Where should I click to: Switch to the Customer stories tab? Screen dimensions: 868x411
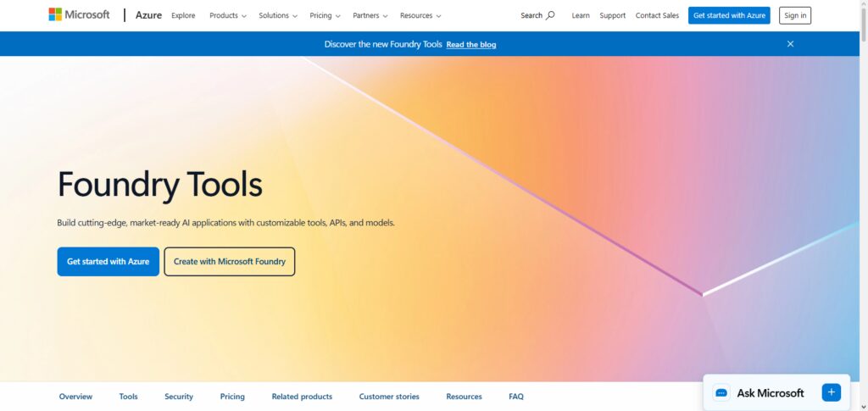pos(389,397)
